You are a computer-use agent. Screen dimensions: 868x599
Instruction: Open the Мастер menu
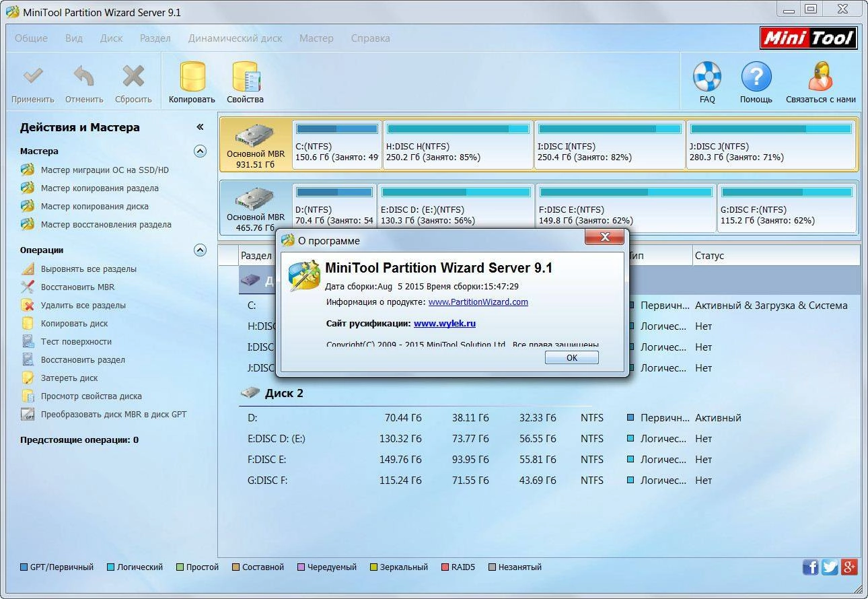pyautogui.click(x=316, y=38)
